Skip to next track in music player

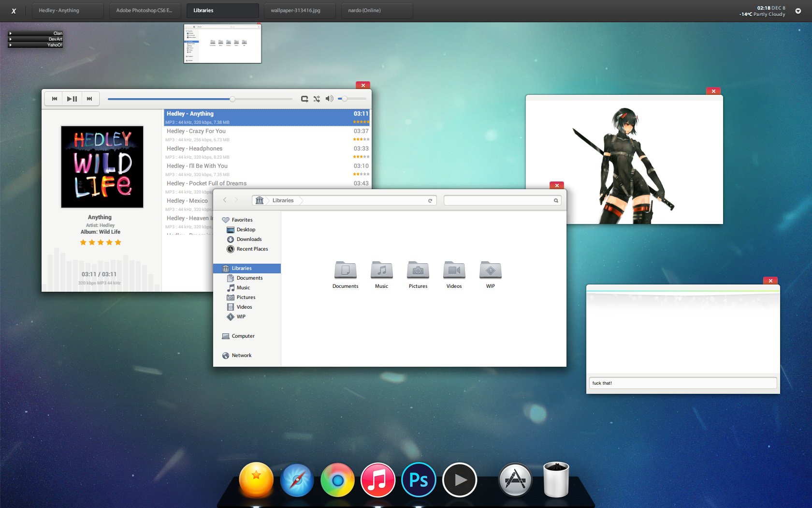[x=89, y=99]
